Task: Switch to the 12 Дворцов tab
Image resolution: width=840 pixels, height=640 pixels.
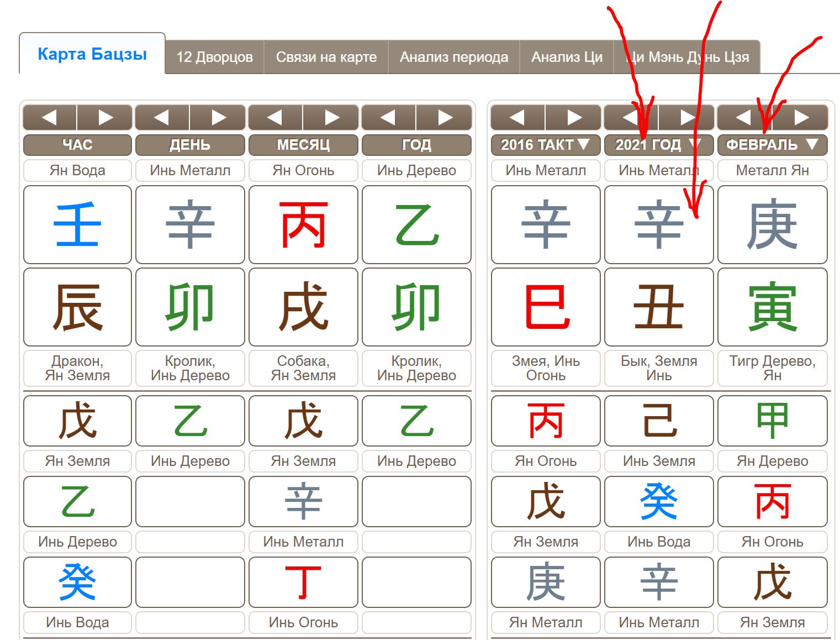Action: click(214, 57)
